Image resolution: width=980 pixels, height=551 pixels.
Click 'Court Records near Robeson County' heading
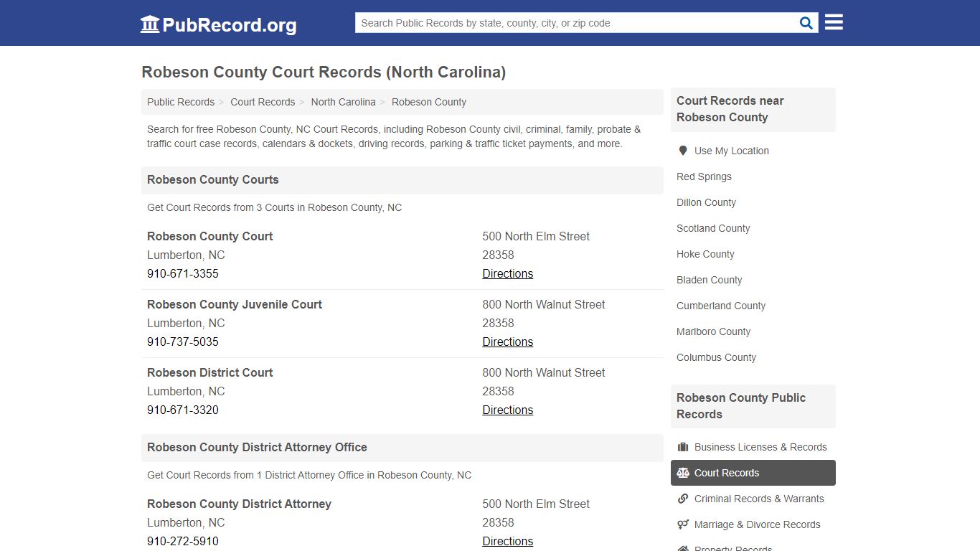[730, 109]
